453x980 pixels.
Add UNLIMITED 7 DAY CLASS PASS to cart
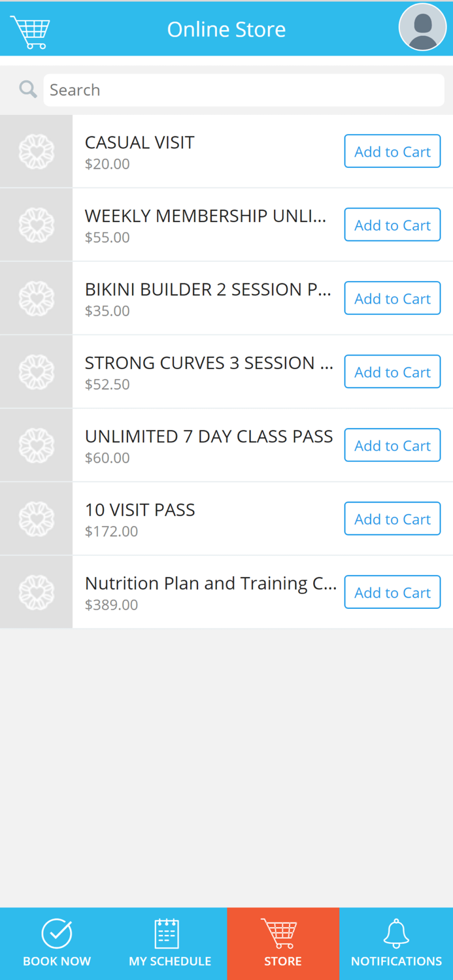point(392,445)
